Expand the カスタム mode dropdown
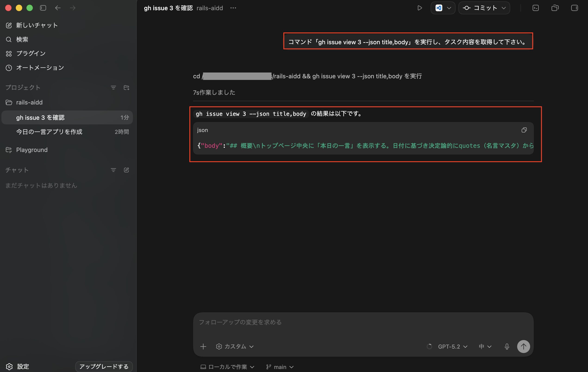 coord(235,346)
